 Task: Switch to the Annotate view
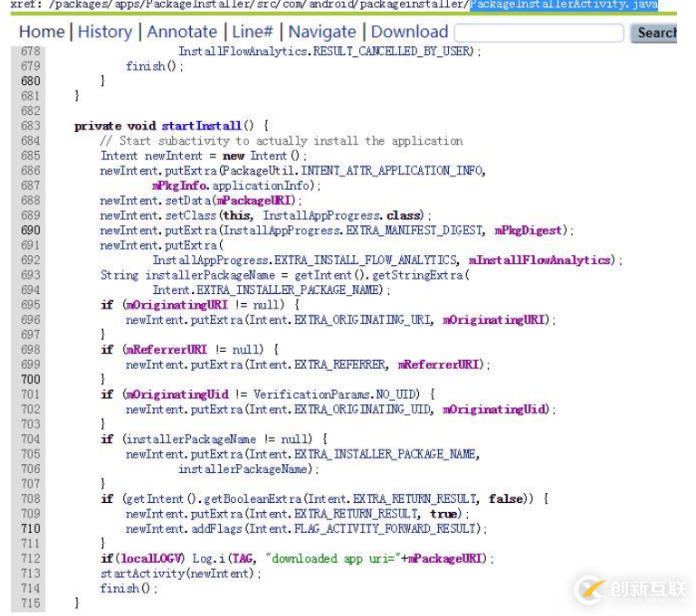click(x=182, y=32)
